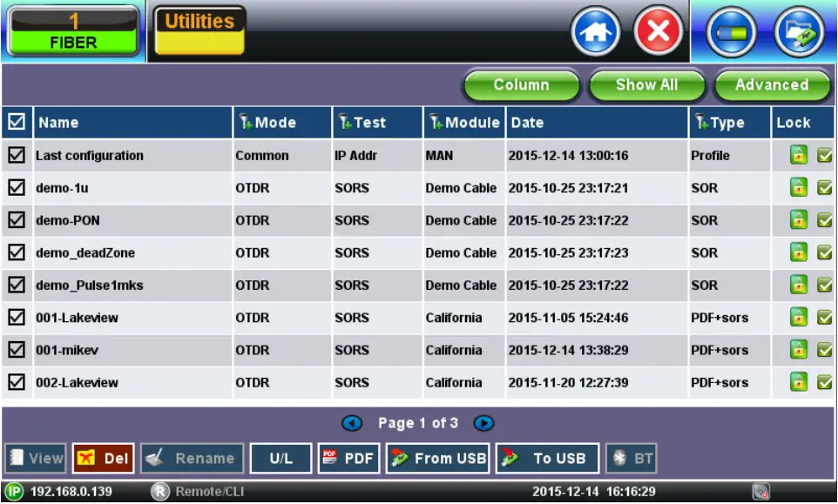Click green check for 001-mikev row
This screenshot has width=838, height=504.
coord(824,351)
